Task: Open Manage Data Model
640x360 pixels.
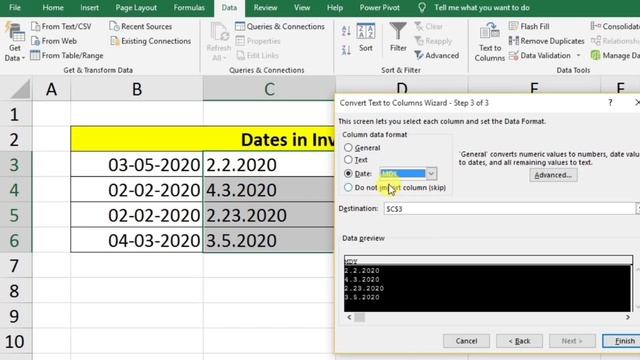Action: tap(615, 56)
